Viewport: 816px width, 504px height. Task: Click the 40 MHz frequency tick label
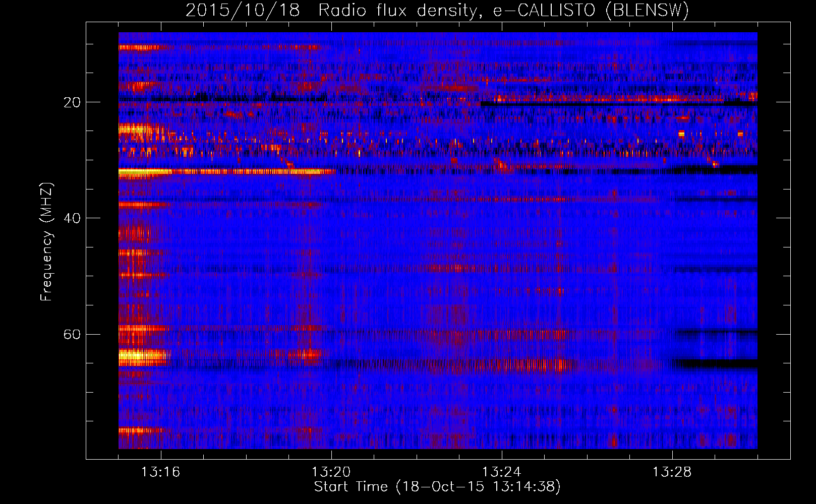pyautogui.click(x=72, y=218)
